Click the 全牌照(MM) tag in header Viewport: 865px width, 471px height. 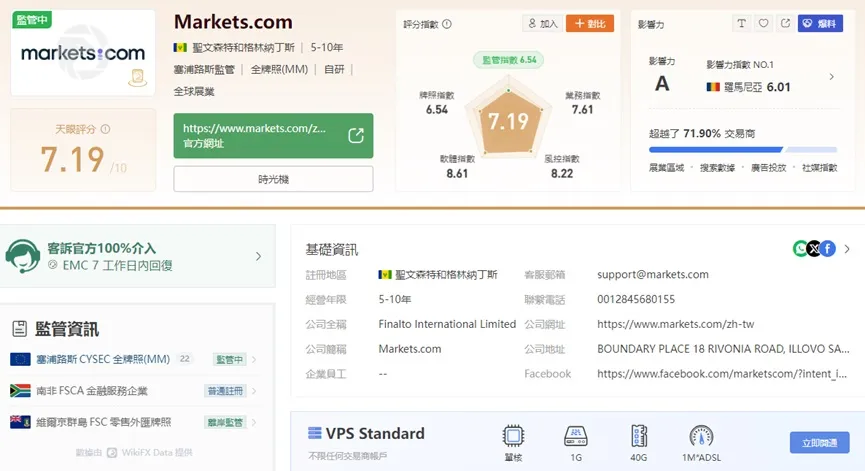pos(279,69)
